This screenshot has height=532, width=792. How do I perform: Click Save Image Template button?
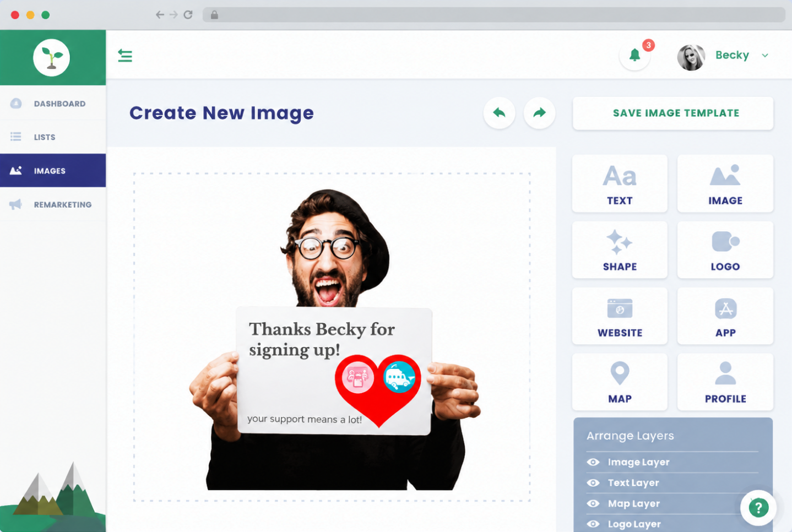(673, 113)
